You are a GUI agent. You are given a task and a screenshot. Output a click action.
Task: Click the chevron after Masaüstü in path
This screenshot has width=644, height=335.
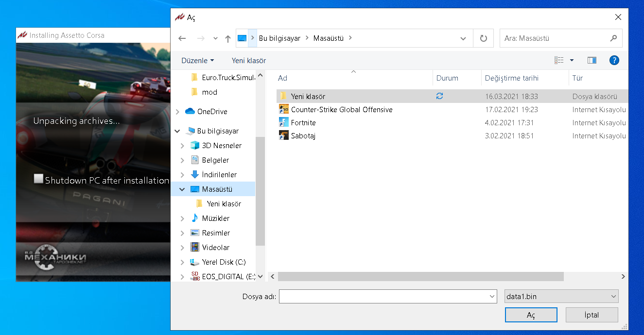350,38
